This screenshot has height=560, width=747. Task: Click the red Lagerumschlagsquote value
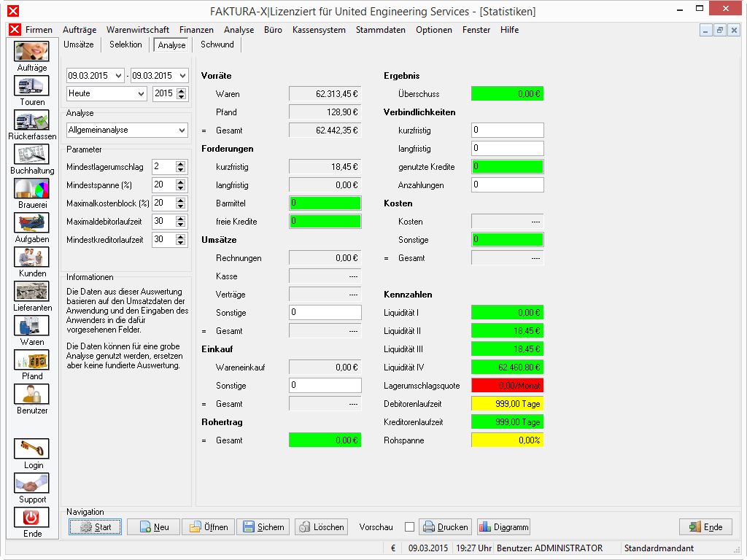508,385
